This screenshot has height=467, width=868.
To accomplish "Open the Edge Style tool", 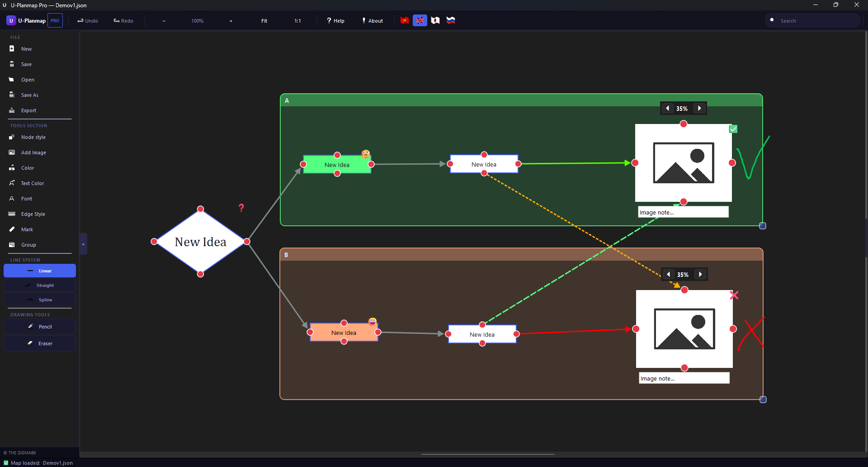I will pos(40,214).
